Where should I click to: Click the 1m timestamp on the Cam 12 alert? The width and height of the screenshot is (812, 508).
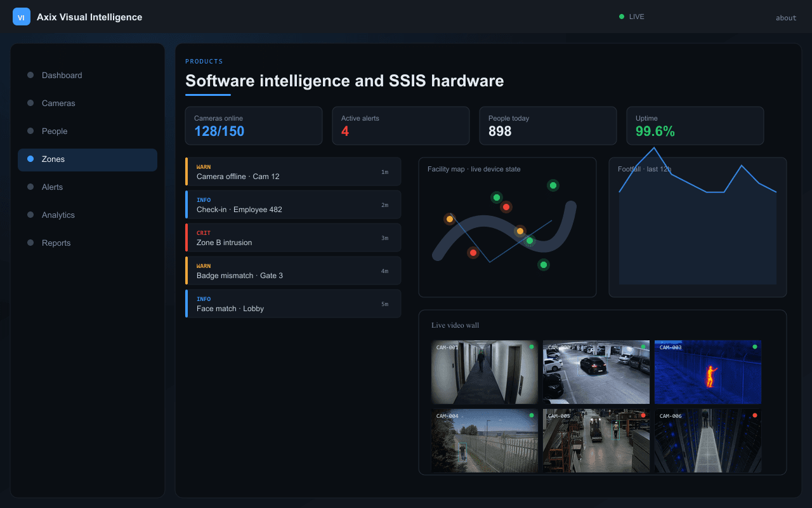(384, 172)
